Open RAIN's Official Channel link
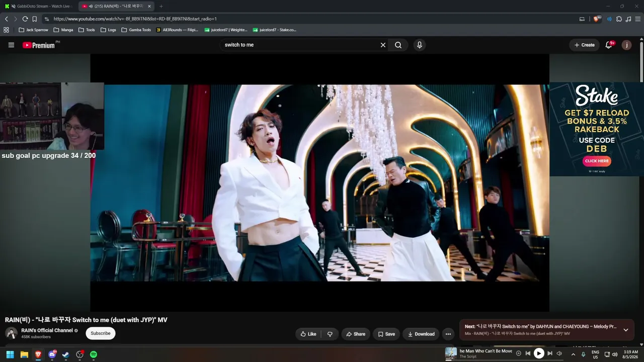 (x=47, y=330)
